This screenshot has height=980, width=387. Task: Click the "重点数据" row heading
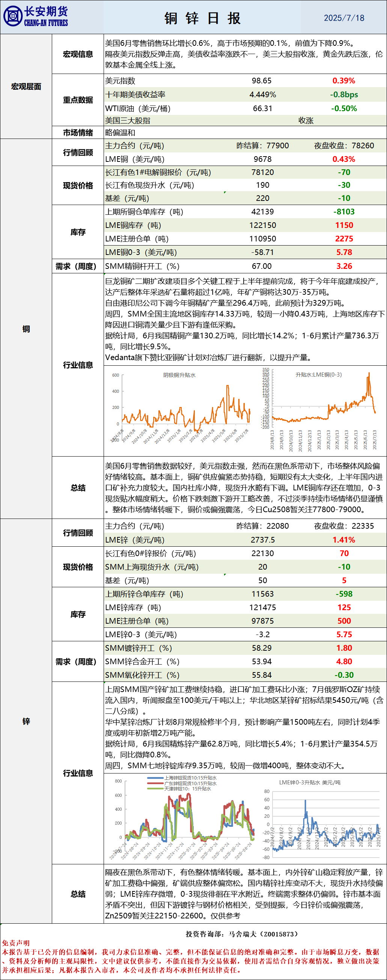pos(78,100)
